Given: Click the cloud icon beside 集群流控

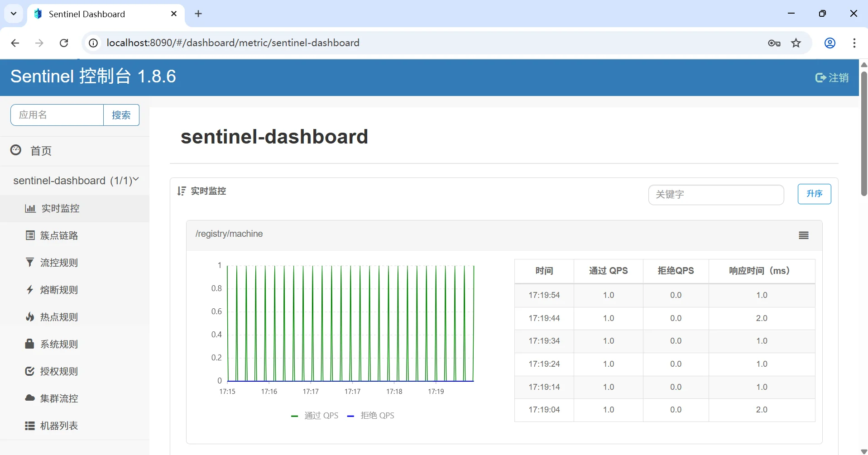Looking at the screenshot, I should click(x=30, y=398).
